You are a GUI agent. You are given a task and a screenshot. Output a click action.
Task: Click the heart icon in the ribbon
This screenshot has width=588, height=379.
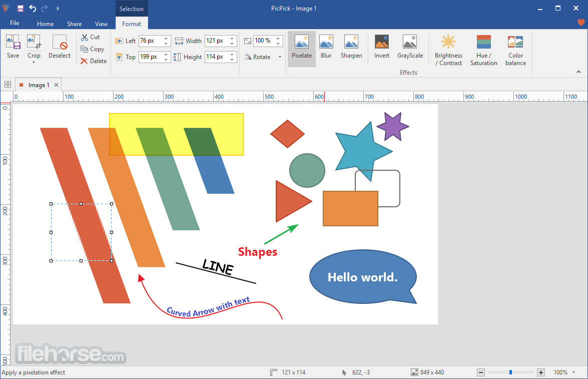click(x=581, y=23)
